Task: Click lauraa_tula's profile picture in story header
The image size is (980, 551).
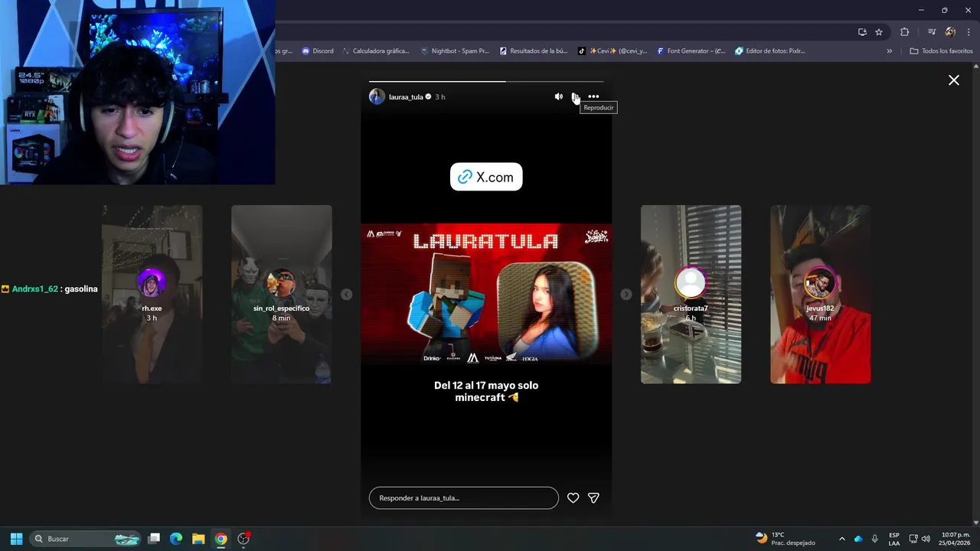Action: [x=377, y=96]
